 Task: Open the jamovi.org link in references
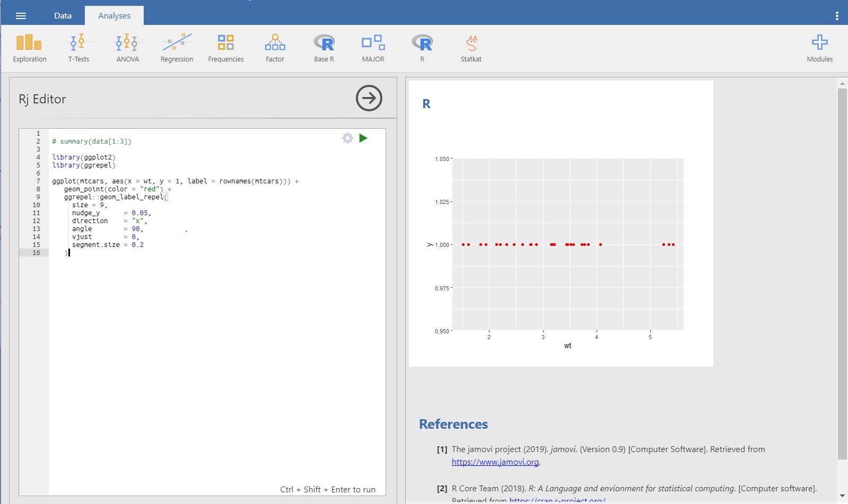point(495,462)
